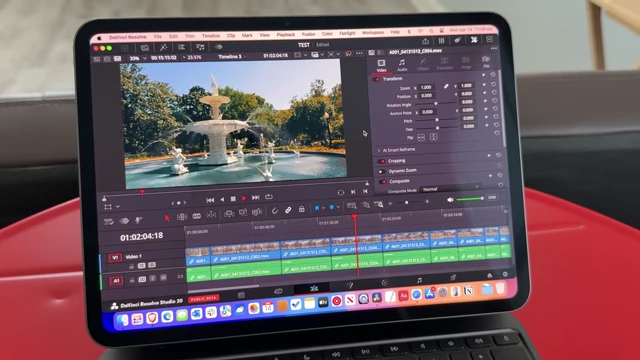The width and height of the screenshot is (640, 360).
Task: Toggle the Composite enable switch
Action: [383, 182]
